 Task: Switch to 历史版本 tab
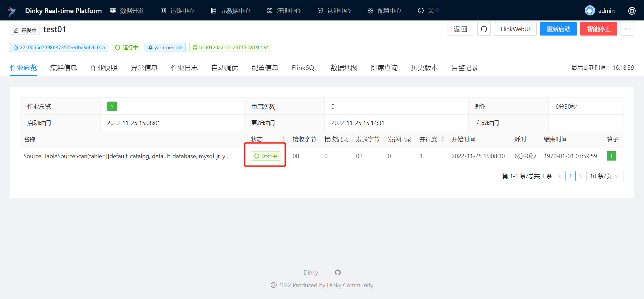(x=425, y=68)
